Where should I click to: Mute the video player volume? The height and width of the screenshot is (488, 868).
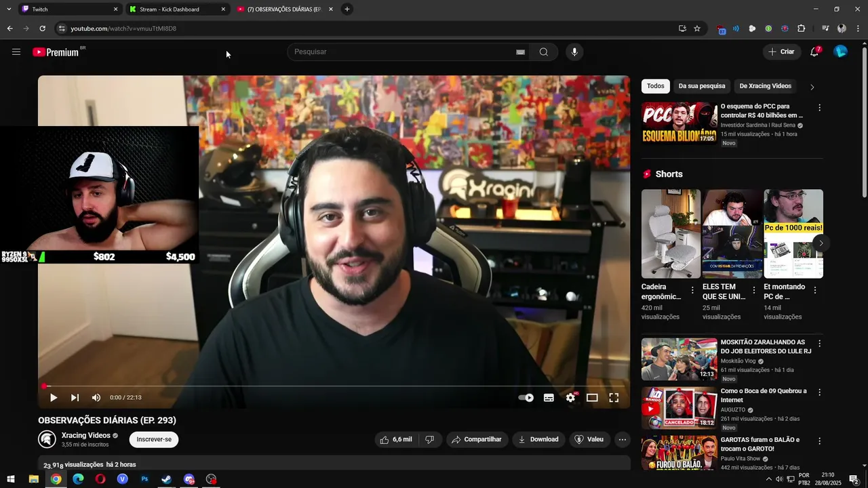[96, 398]
